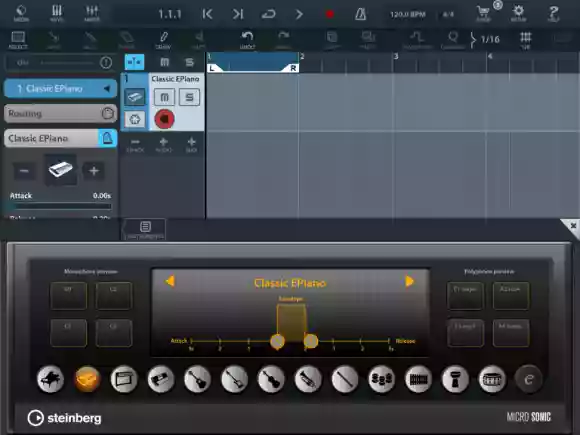Click the keyboard instrument icon on track 1
Image resolution: width=580 pixels, height=435 pixels.
[135, 97]
